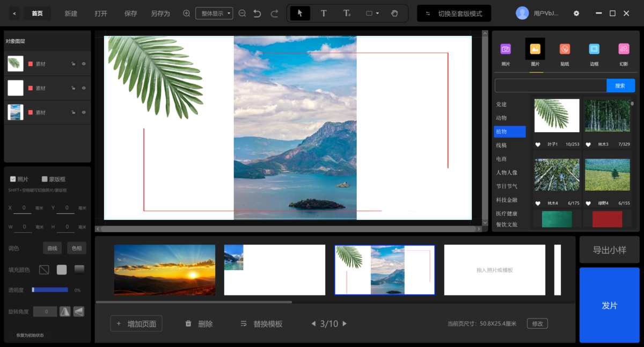Viewport: 644px width, 347px height.
Task: Click the 恢复为初始状态 link
Action: pyautogui.click(x=30, y=335)
